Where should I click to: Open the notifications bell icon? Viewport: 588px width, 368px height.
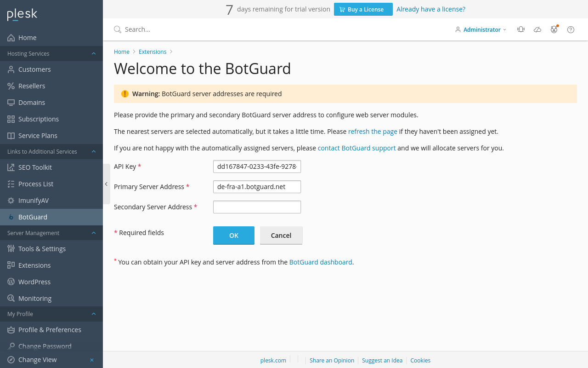(x=520, y=29)
